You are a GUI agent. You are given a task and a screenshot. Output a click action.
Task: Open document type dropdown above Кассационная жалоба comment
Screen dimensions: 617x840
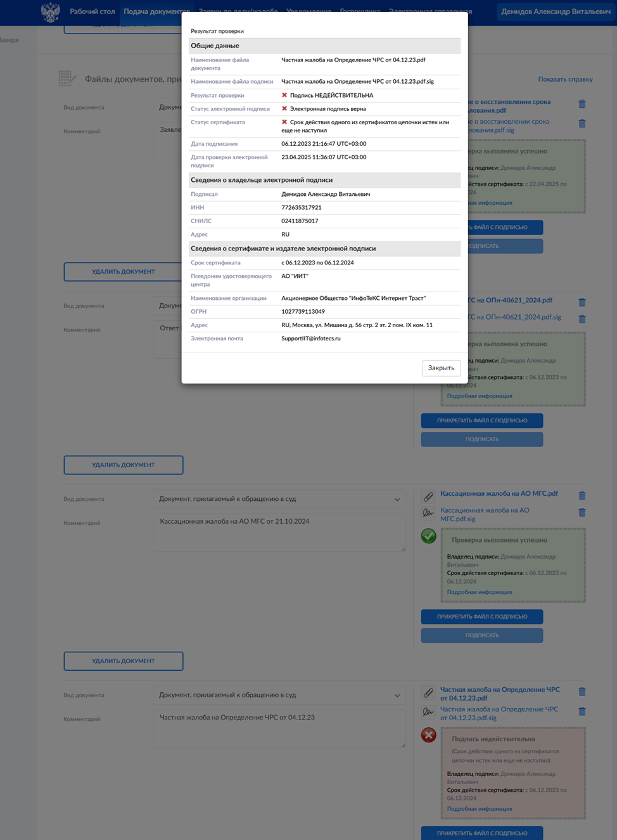(x=279, y=500)
